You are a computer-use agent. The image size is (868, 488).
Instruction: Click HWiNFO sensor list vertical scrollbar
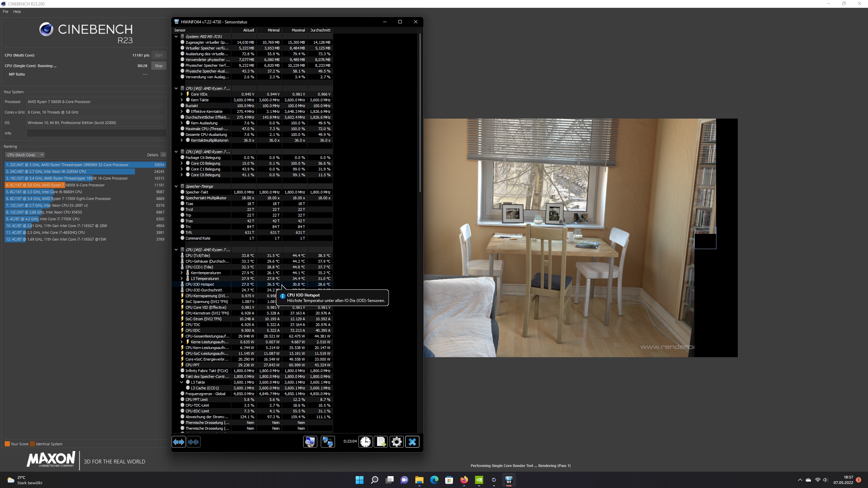click(x=420, y=112)
